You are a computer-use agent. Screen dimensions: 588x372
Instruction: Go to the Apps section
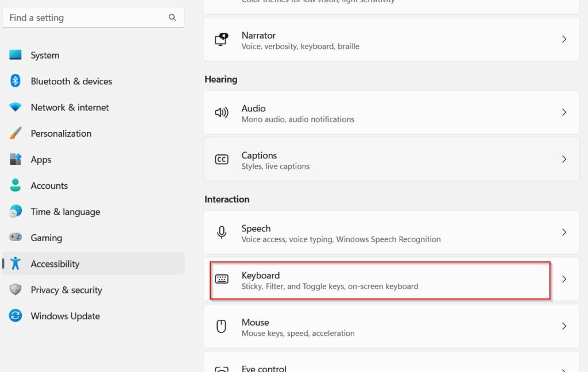41,160
